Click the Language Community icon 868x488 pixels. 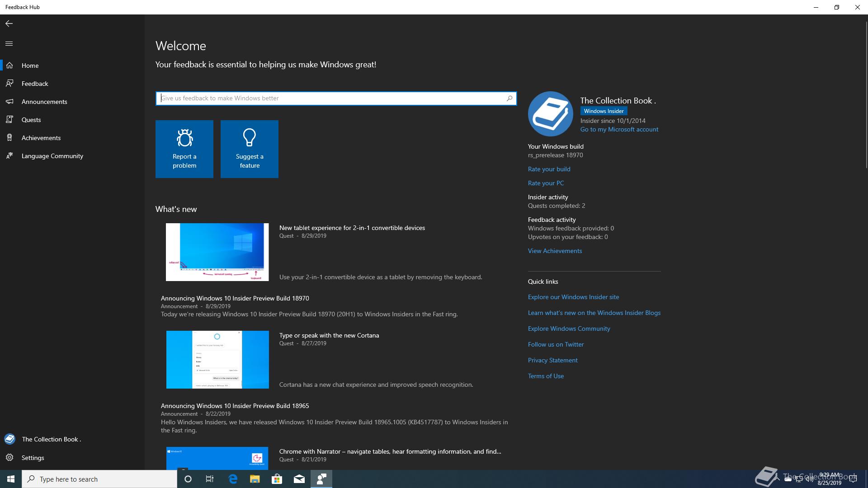pos(9,156)
